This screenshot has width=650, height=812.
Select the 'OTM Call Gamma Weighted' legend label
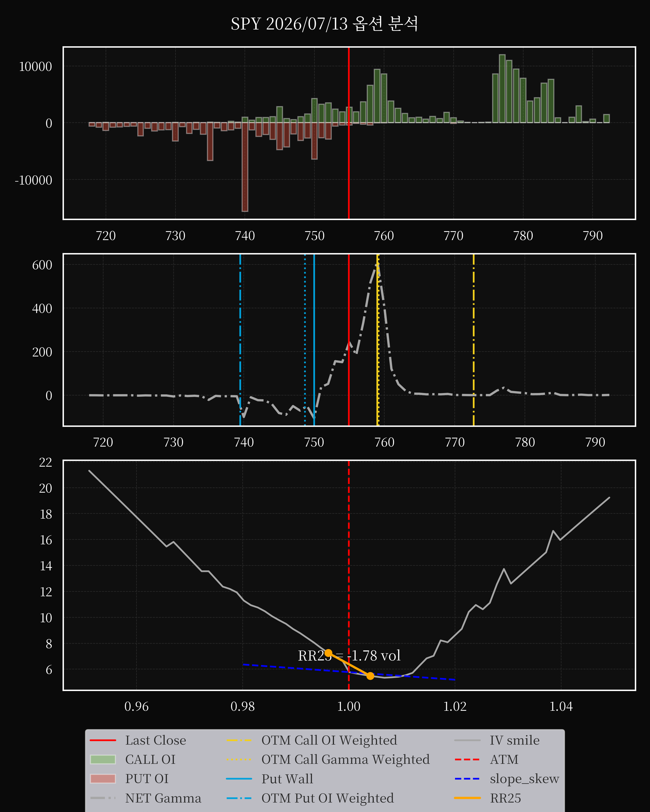(346, 760)
